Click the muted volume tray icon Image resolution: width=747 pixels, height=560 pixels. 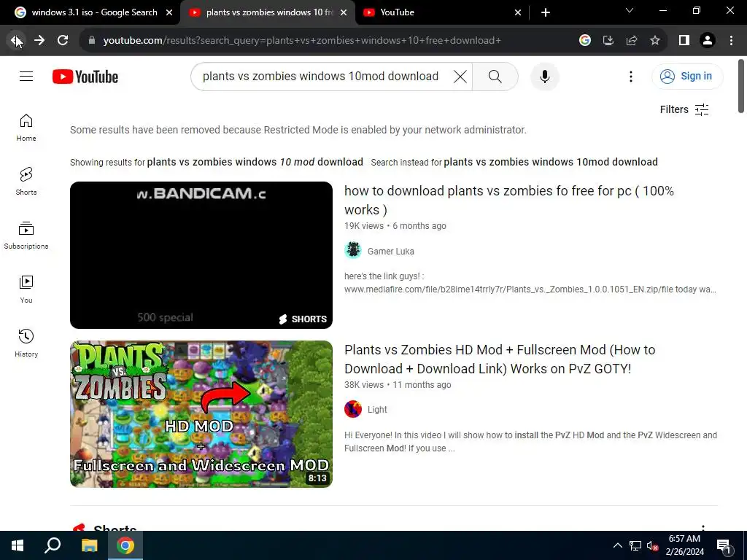(652, 545)
